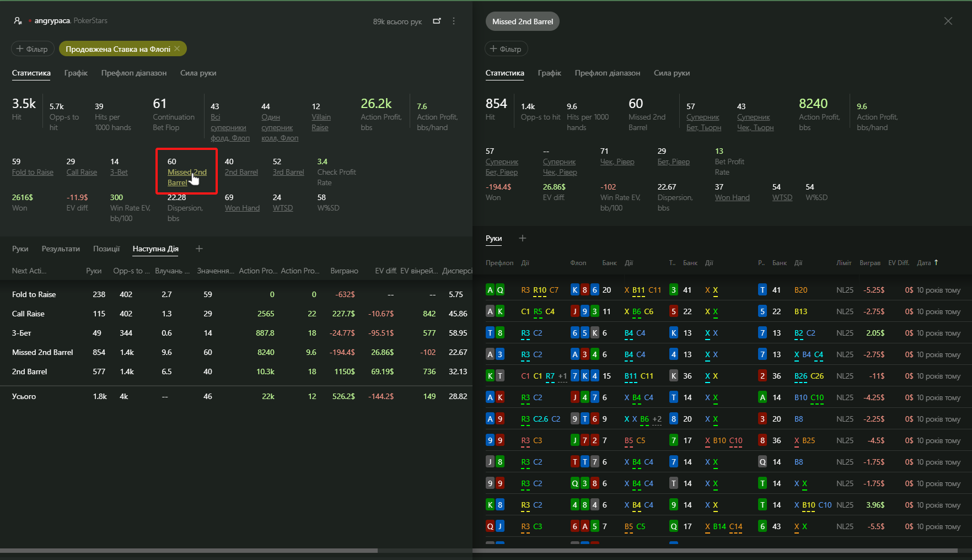Switch to Графік tab in right panel
Screen dimensions: 972x560
tap(549, 73)
